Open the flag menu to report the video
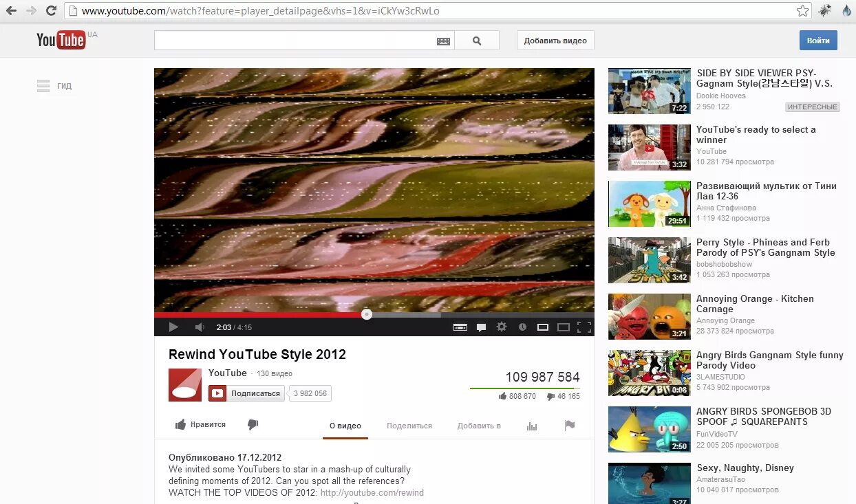The width and height of the screenshot is (856, 504). tap(570, 426)
